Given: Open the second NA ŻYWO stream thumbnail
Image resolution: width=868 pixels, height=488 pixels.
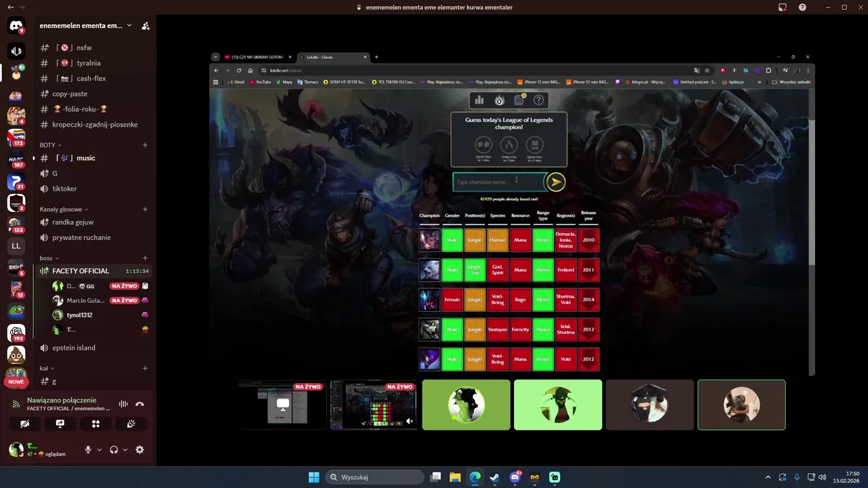Looking at the screenshot, I should [x=374, y=405].
